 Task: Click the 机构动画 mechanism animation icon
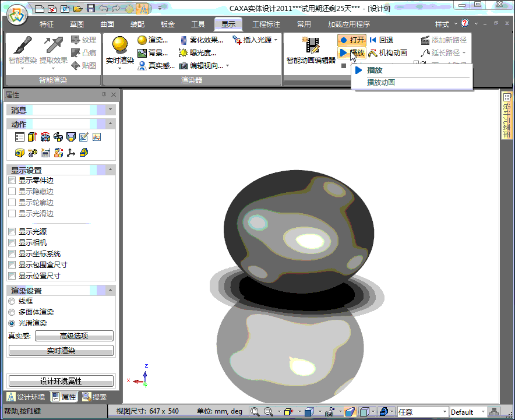[x=373, y=53]
